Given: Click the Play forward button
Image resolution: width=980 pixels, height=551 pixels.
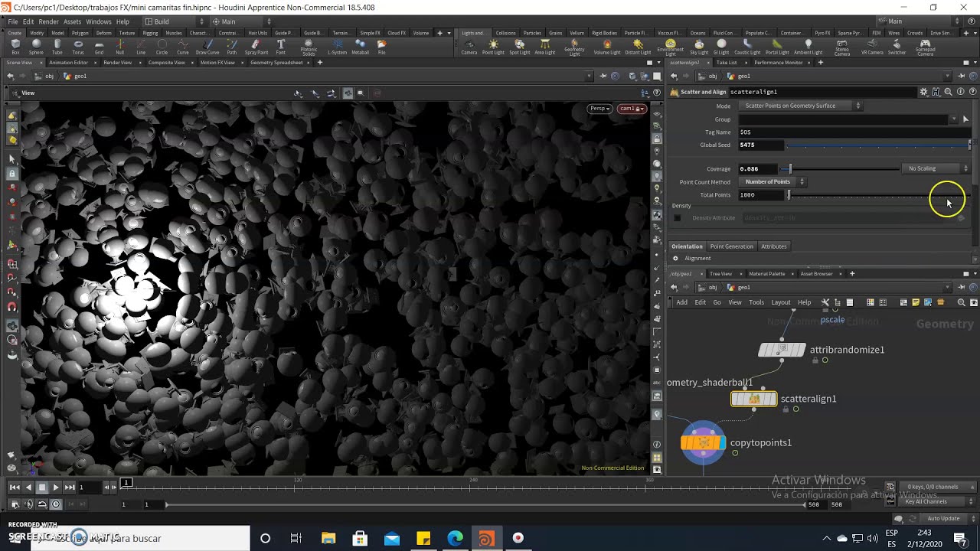Looking at the screenshot, I should coord(56,487).
